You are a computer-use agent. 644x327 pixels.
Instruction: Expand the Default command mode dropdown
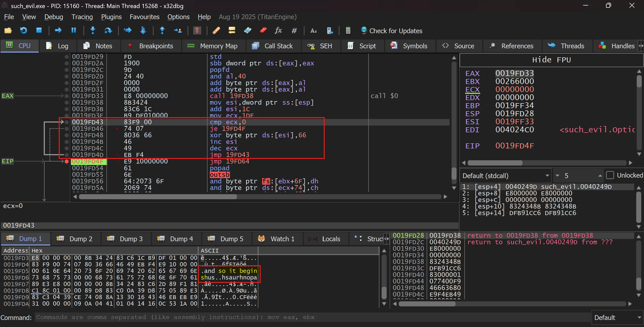pos(617,317)
